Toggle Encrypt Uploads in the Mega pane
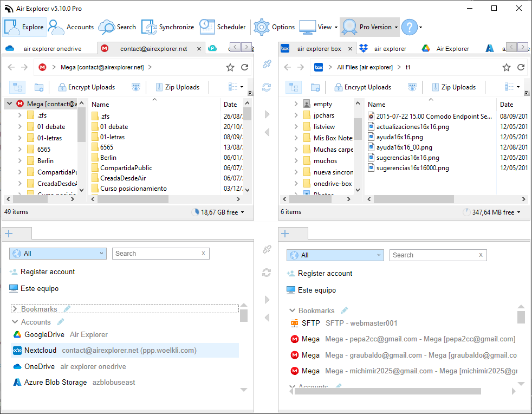The width and height of the screenshot is (532, 414). (87, 87)
